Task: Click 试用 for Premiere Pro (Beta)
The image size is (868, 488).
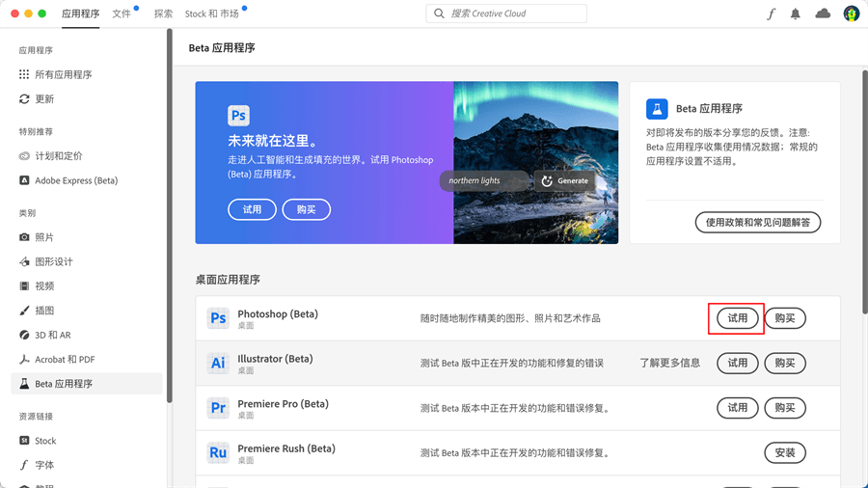Action: (x=738, y=408)
